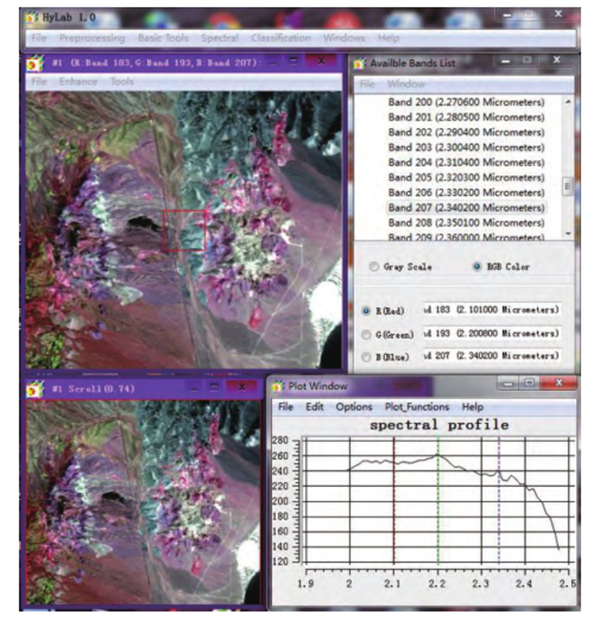
Task: Open File menu in Plot Window
Action: [x=285, y=407]
